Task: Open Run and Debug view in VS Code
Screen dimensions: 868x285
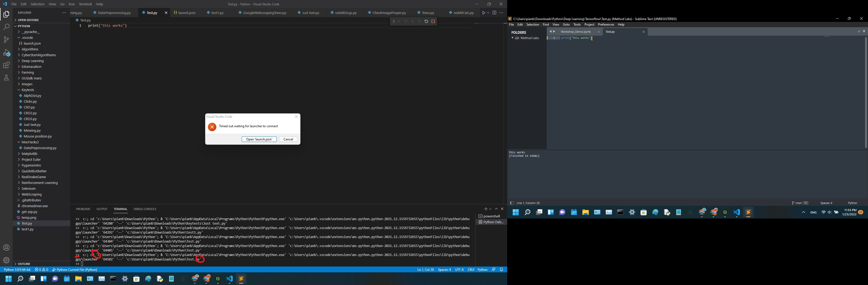Action: pyautogui.click(x=6, y=53)
